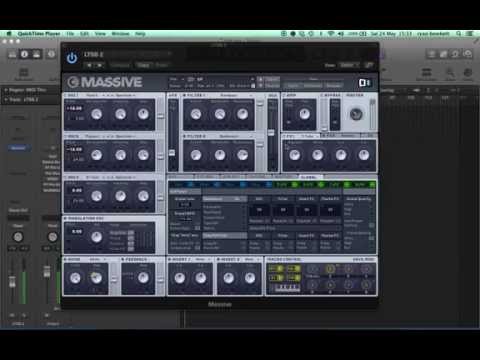Click the Filter 1 Resonance knob

pos(242,114)
